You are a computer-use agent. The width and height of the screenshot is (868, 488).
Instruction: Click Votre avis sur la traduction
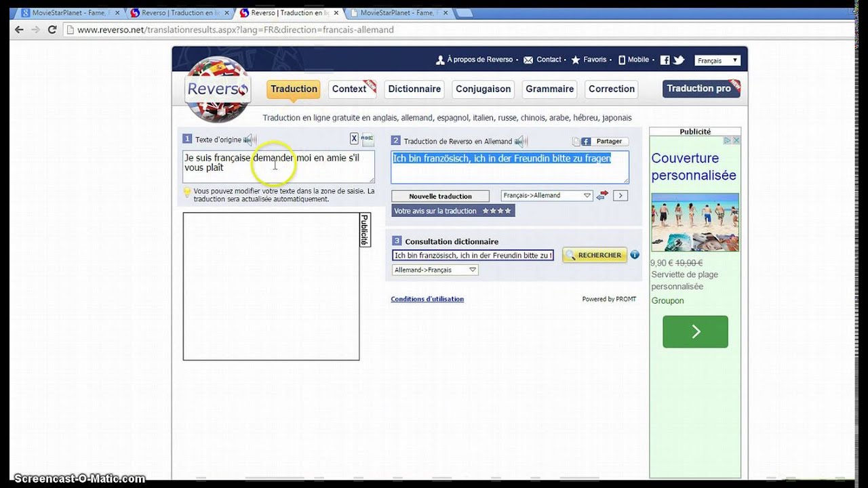pyautogui.click(x=435, y=211)
